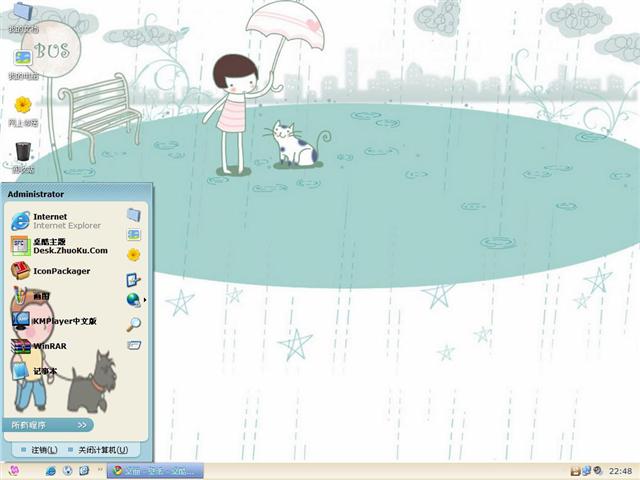The image size is (640, 480).
Task: Switch to the Chrome taskbar window button
Action: click(x=155, y=471)
